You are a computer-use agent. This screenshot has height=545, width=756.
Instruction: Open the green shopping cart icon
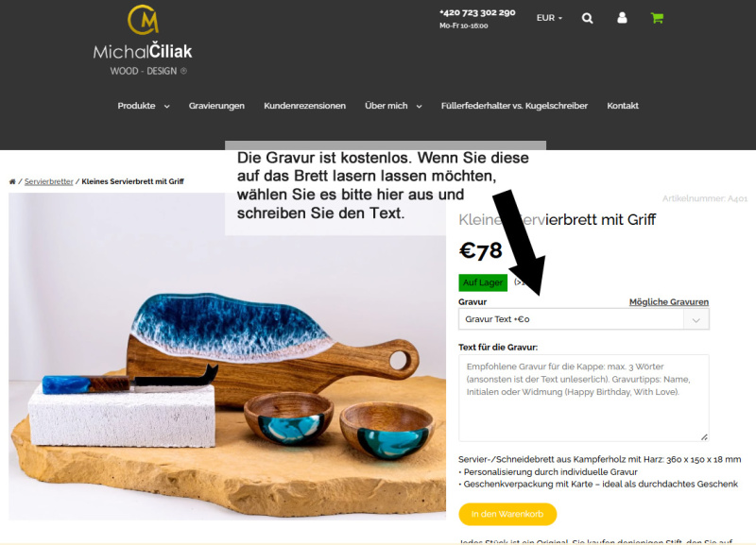coord(657,18)
